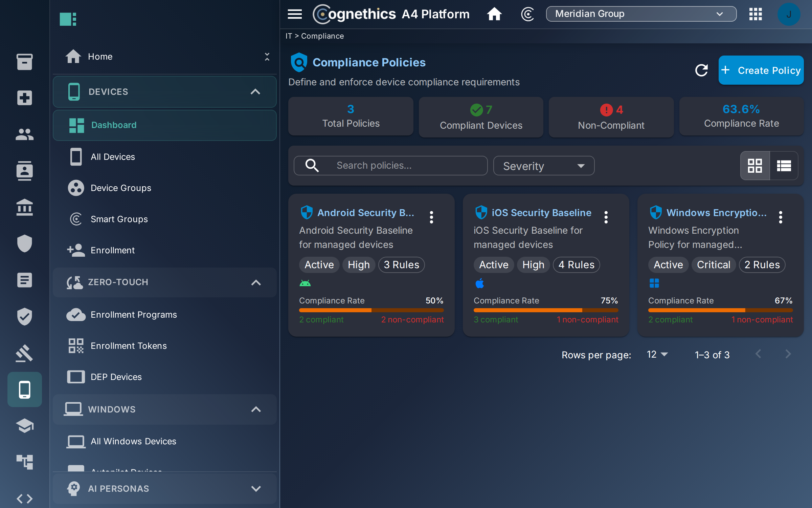Click the Non-Compliant stat card
Image resolution: width=812 pixels, height=508 pixels.
(611, 117)
